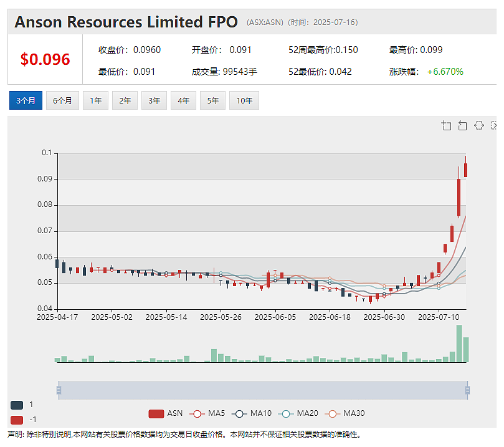Viewport: 504px width, 447px height.
Task: Click the latest red candlestick near 0.096
Action: point(465,170)
